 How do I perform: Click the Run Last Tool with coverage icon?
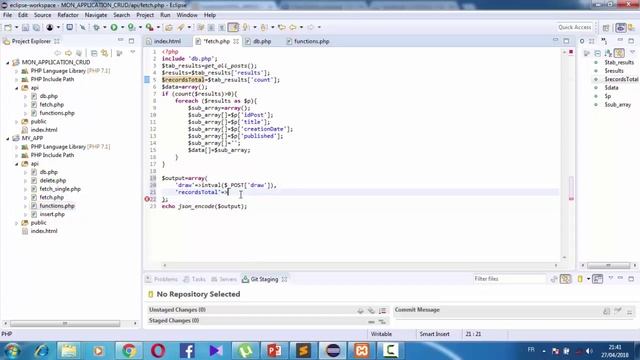pos(131,27)
